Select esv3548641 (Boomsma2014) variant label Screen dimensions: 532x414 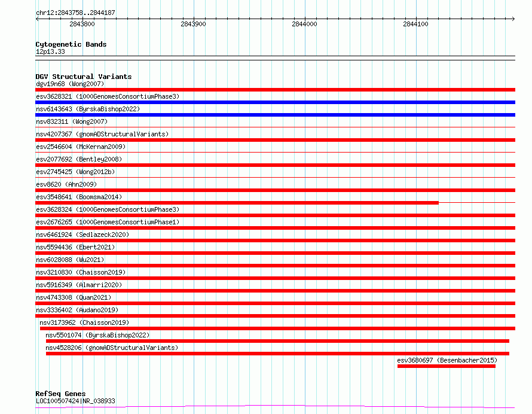pyautogui.click(x=79, y=197)
